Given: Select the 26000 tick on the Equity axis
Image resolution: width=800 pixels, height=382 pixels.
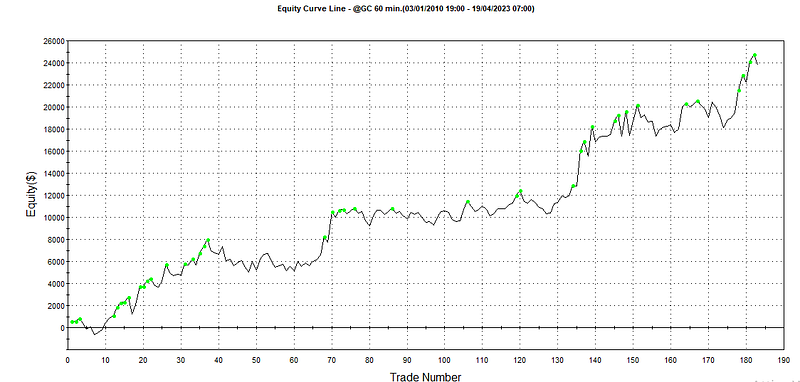Looking at the screenshot, I should coord(54,41).
